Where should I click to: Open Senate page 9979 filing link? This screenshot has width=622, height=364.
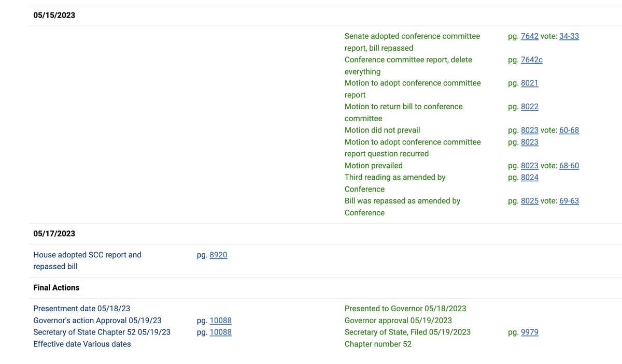tap(529, 332)
